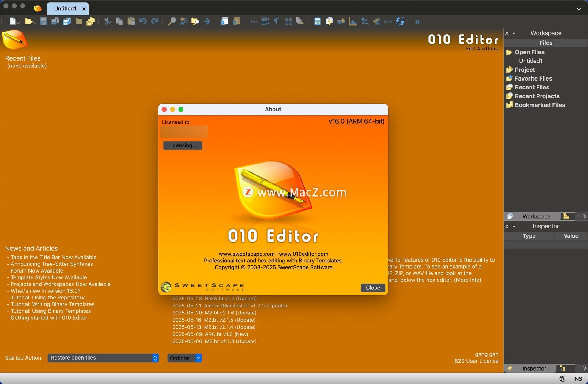Open the Histogram chart icon
The image size is (588, 384).
(x=353, y=21)
